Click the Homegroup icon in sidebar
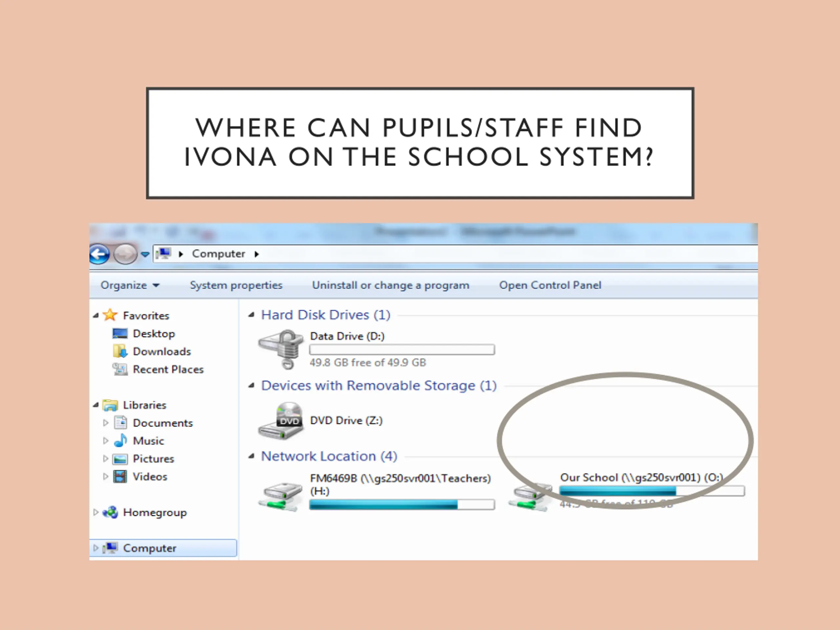This screenshot has width=840, height=630. point(111,512)
